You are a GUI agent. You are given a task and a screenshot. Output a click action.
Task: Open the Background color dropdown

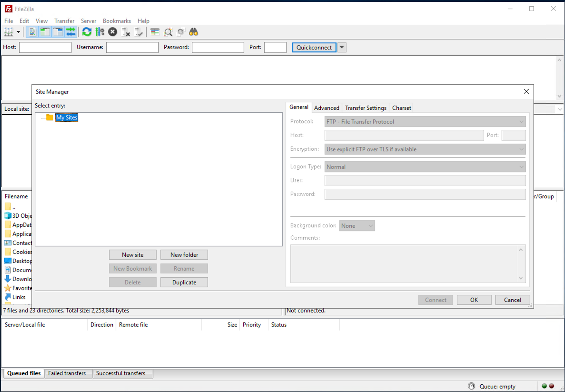[357, 226]
